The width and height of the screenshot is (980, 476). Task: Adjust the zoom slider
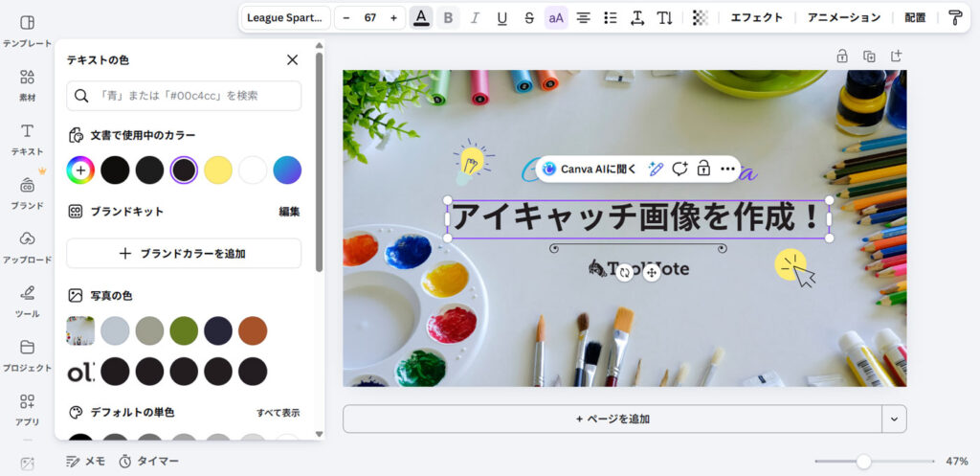(864, 462)
